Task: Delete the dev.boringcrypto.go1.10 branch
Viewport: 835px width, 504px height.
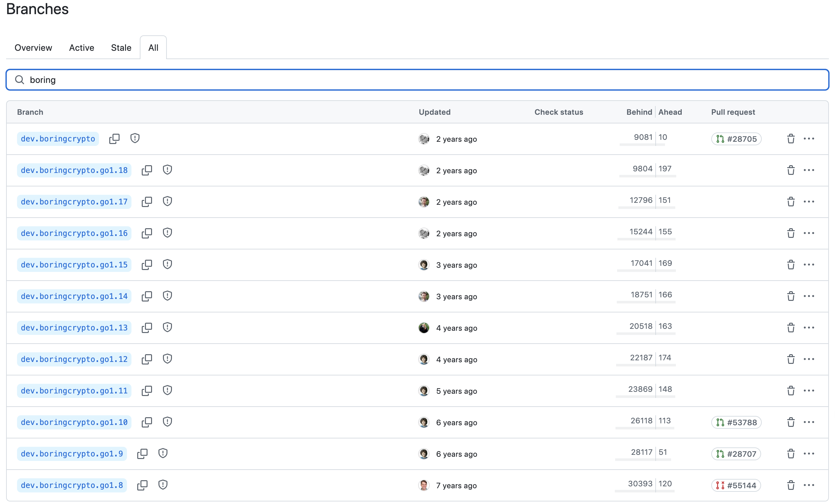Action: (791, 422)
